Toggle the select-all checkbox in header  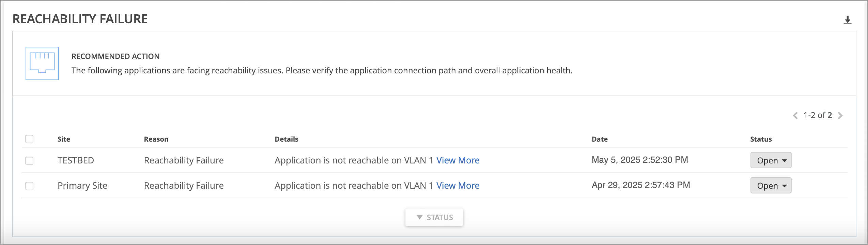click(29, 139)
